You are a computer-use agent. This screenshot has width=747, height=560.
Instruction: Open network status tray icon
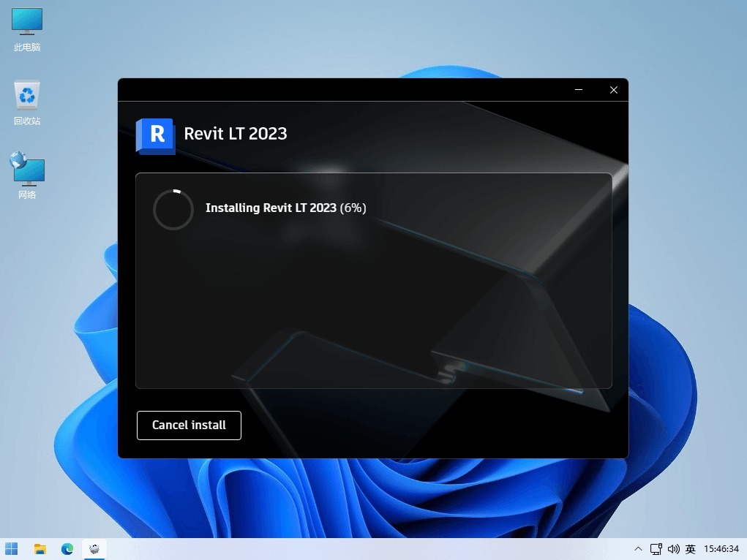coord(656,549)
